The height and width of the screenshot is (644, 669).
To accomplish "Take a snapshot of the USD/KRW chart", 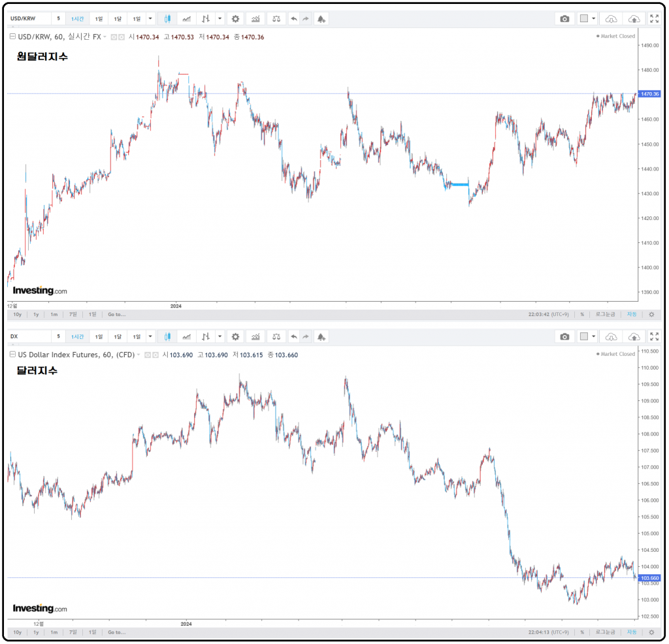I will tap(564, 19).
